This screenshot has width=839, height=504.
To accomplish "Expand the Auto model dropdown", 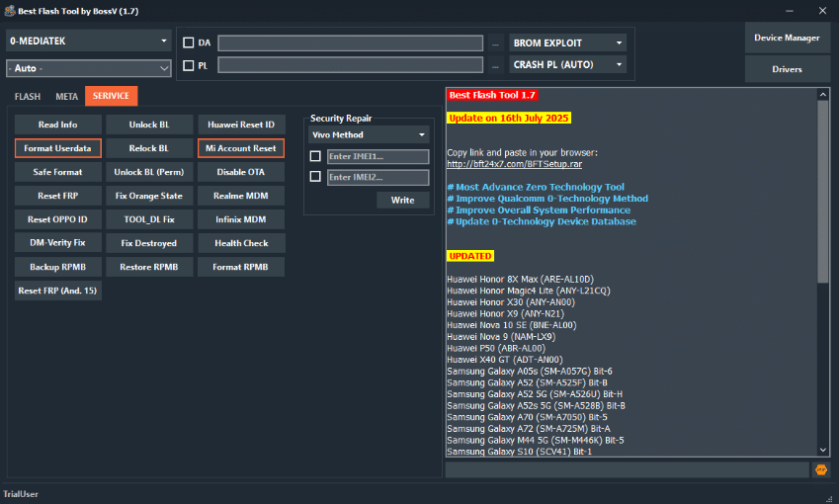I will [88, 68].
